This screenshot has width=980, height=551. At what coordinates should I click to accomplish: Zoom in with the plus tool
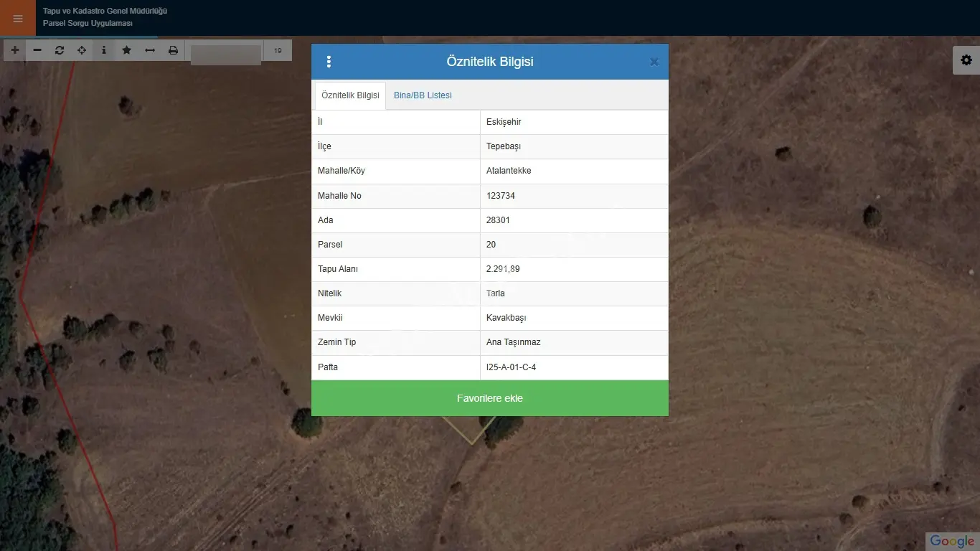pos(15,50)
